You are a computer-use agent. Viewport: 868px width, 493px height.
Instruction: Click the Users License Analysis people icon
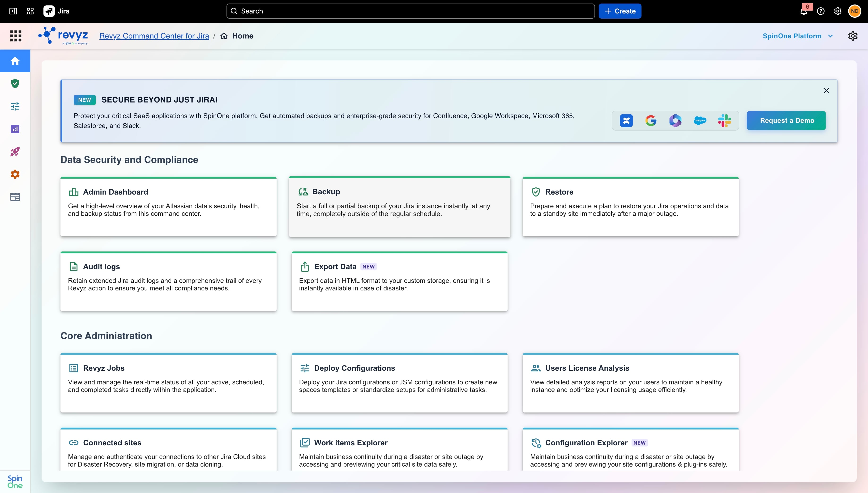[x=536, y=368]
